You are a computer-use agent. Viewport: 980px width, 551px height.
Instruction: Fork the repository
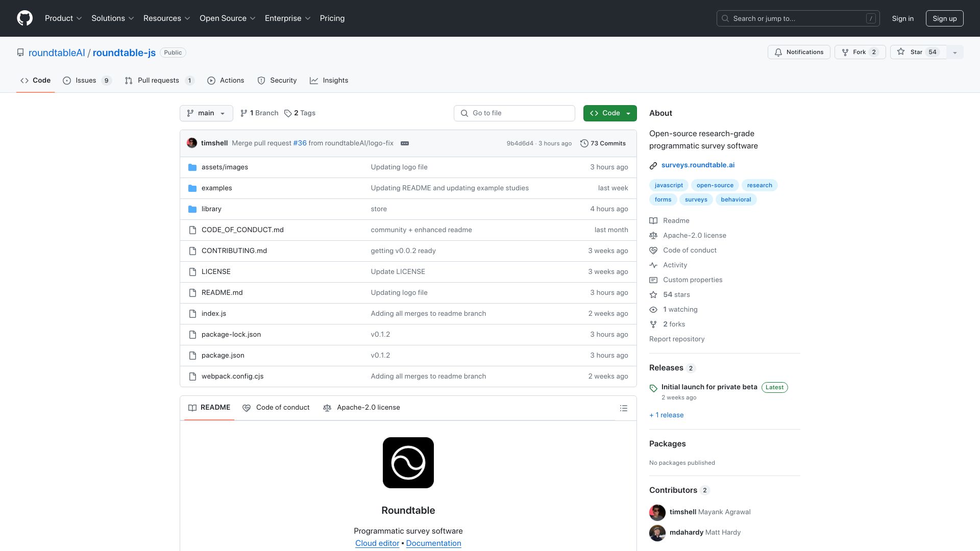[860, 52]
